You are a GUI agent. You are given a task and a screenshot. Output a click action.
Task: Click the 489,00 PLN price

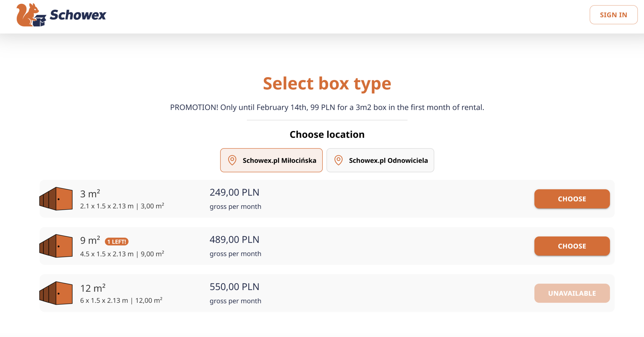click(234, 239)
